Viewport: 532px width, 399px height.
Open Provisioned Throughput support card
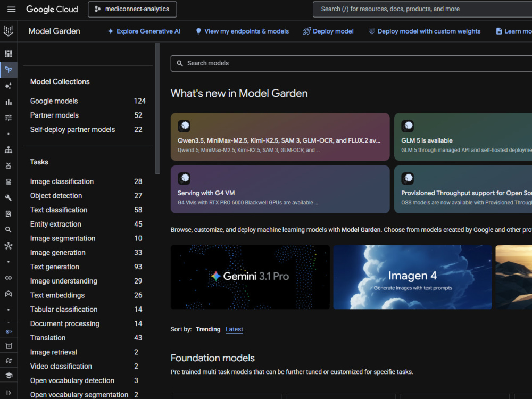[463, 189]
